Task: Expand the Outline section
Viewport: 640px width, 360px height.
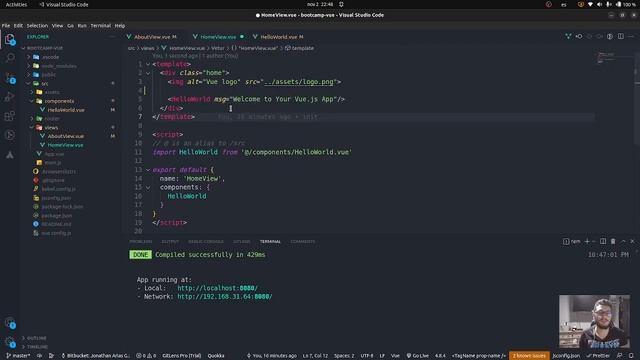Action: (x=35, y=338)
